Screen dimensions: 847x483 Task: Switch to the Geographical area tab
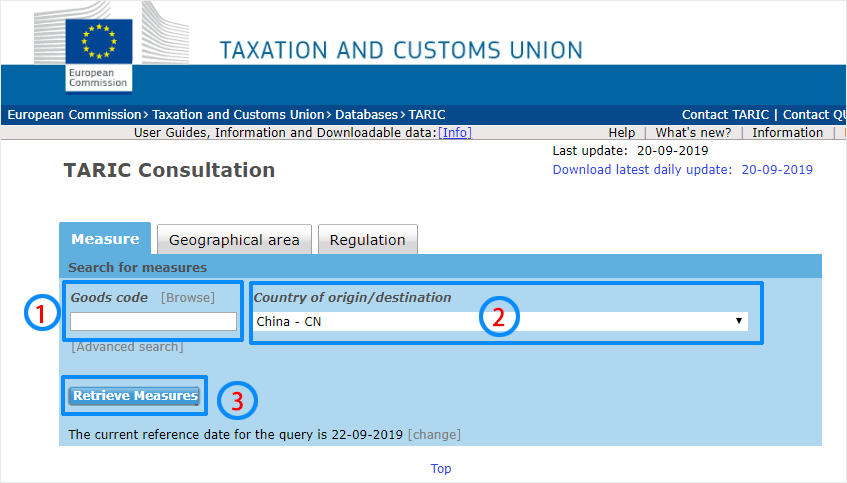(x=234, y=240)
